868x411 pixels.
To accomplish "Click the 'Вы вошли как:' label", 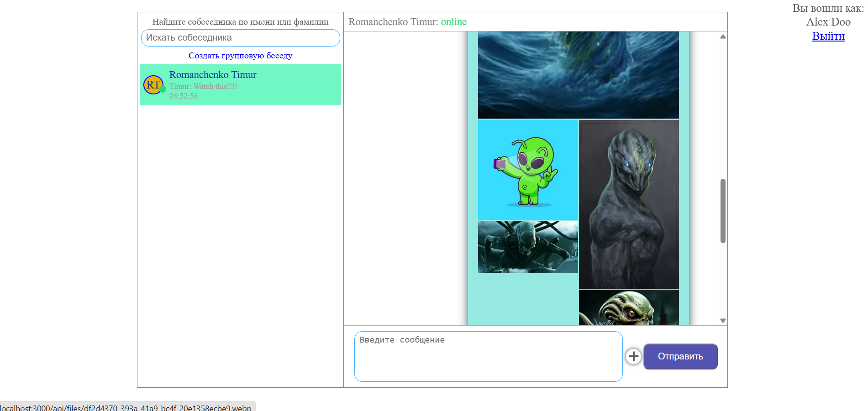I will [828, 8].
